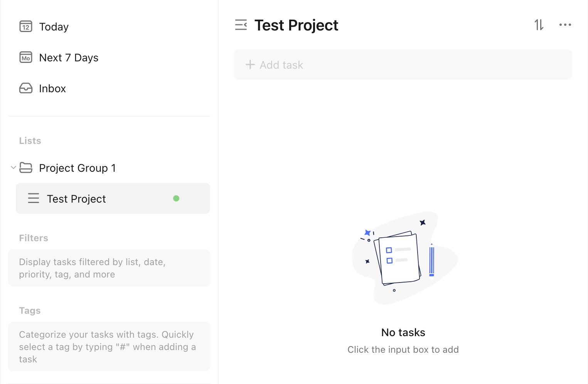Click the Add task input field

(403, 64)
